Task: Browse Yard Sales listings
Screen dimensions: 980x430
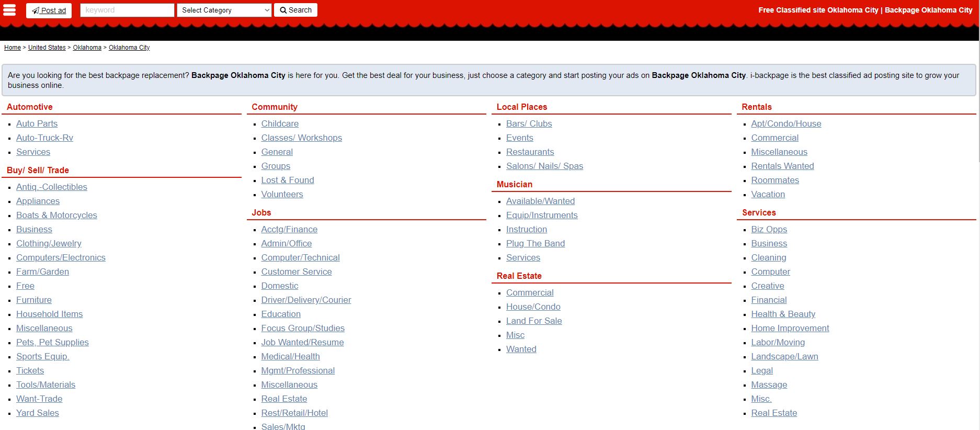Action: point(38,413)
